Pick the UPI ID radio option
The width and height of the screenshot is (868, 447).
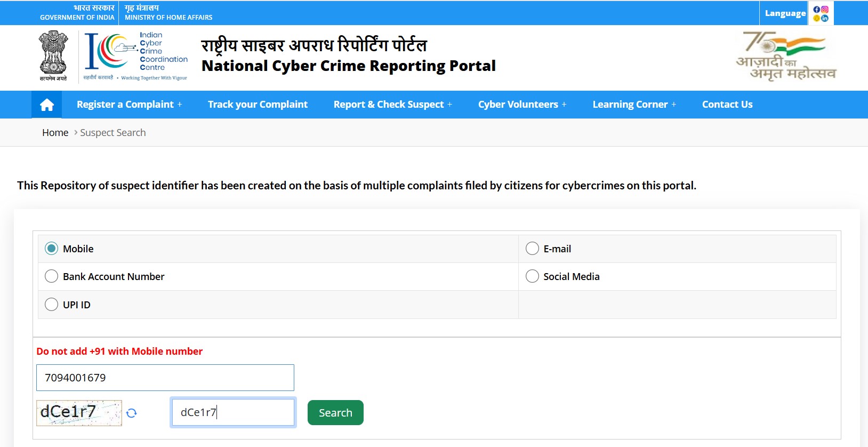tap(51, 305)
